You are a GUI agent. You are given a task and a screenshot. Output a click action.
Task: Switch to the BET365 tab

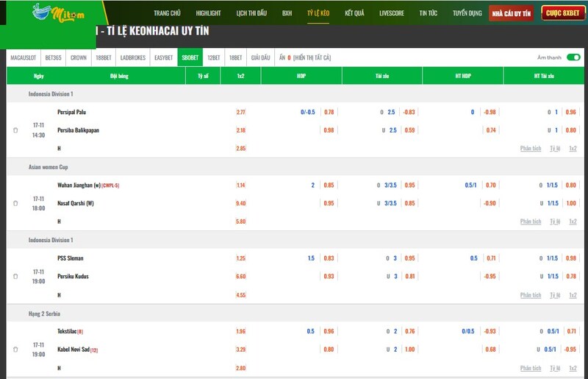click(54, 57)
